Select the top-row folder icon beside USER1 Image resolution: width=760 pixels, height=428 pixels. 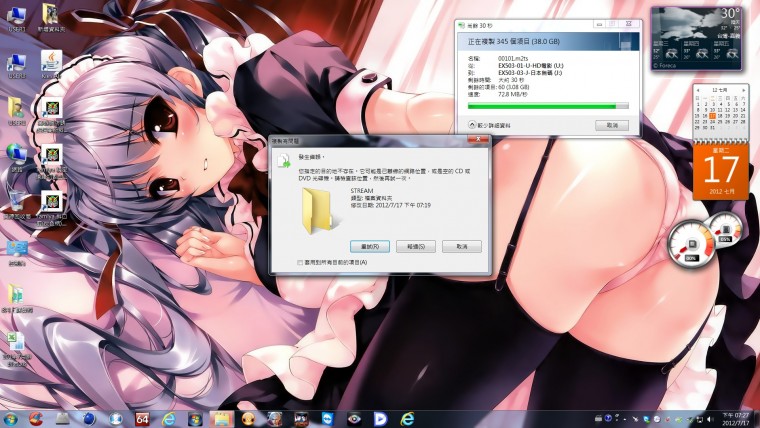(x=51, y=18)
